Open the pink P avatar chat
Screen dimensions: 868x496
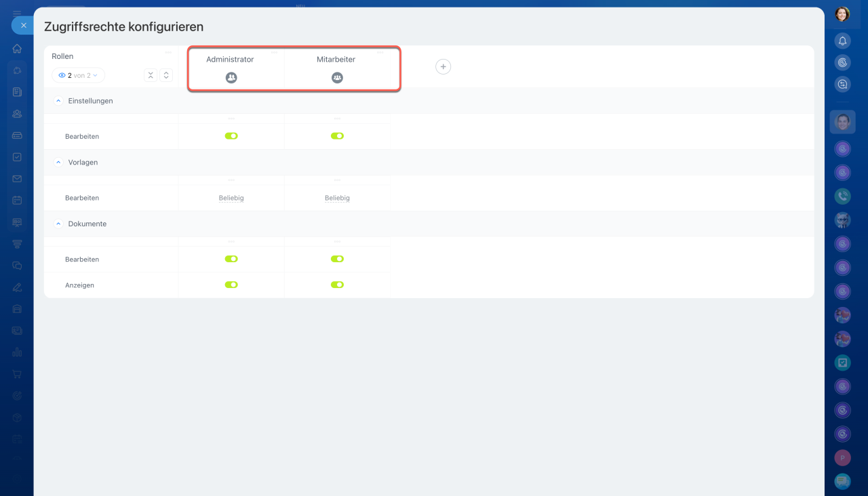pos(842,457)
